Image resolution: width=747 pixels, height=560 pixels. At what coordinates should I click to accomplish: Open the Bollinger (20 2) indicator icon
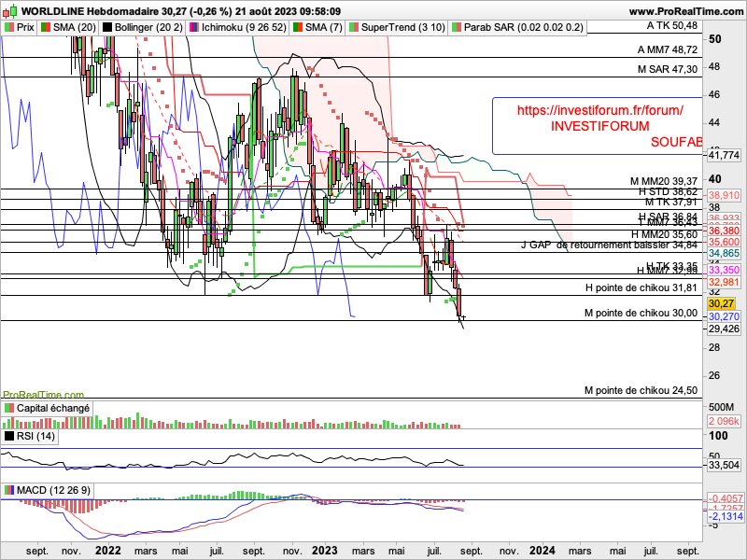107,28
